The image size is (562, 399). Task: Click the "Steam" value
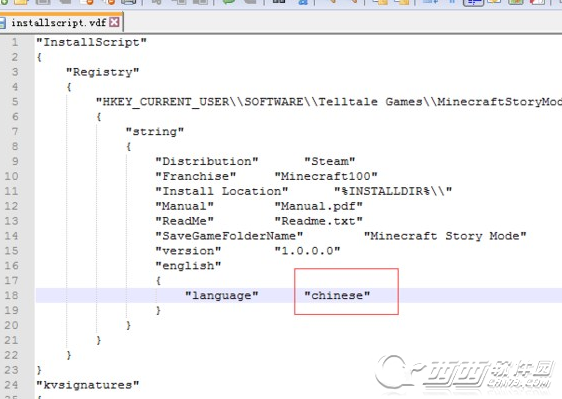tap(330, 161)
